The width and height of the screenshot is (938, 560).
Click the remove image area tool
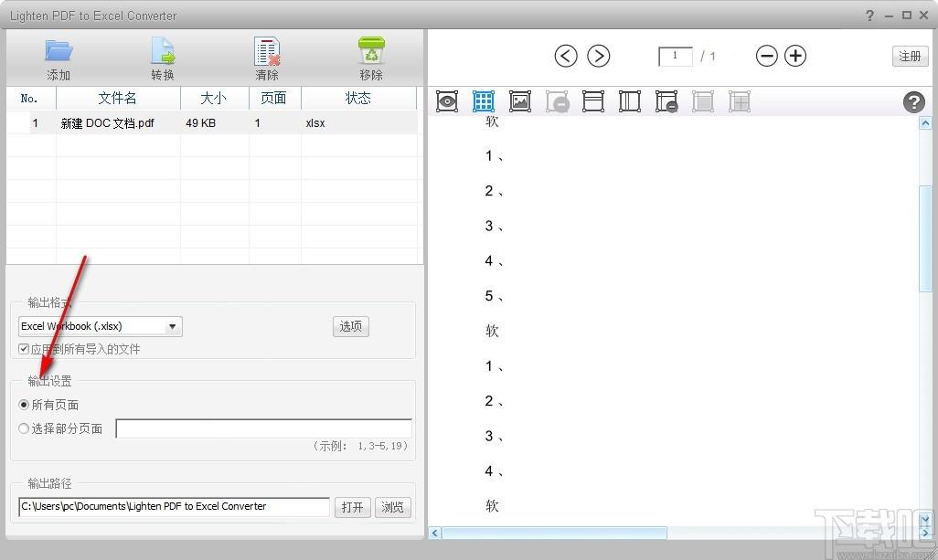click(557, 101)
